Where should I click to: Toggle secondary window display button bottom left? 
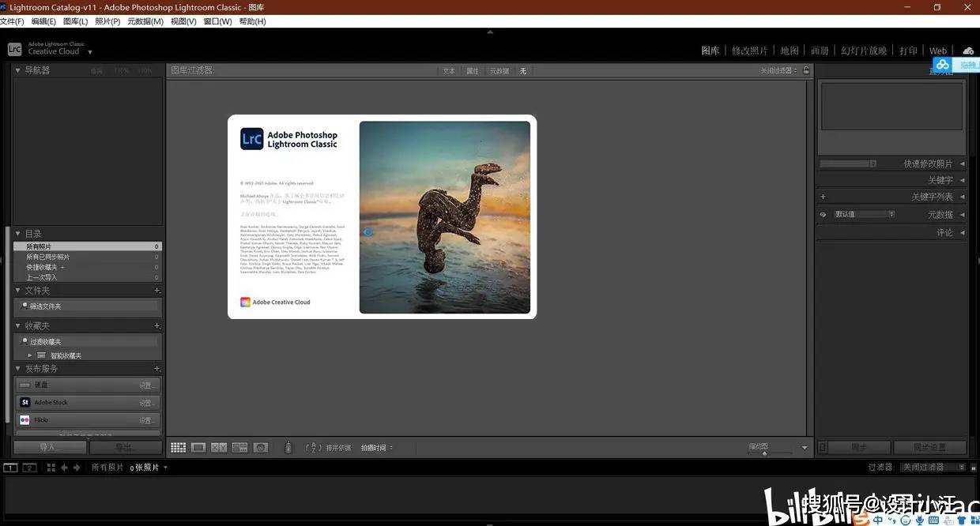click(x=29, y=467)
